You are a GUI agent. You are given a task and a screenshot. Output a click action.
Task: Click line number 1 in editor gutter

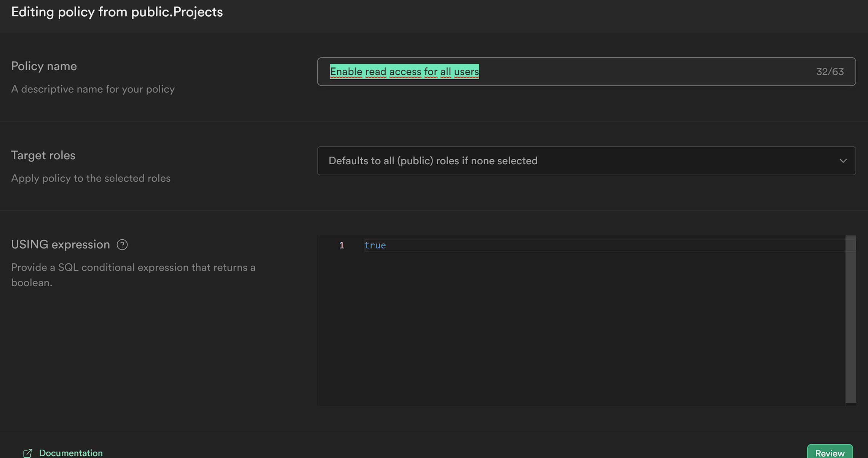coord(341,245)
